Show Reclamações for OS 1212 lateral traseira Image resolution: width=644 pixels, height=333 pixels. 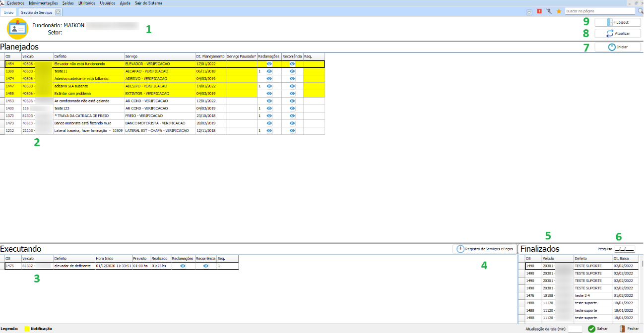point(269,131)
